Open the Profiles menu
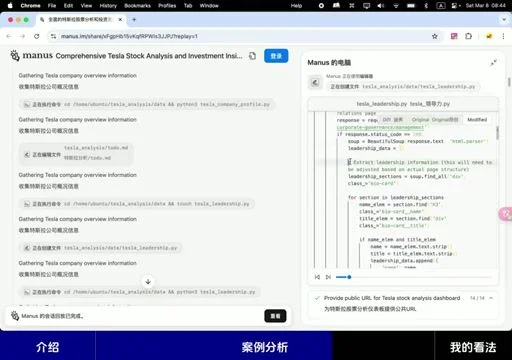 [x=167, y=6]
